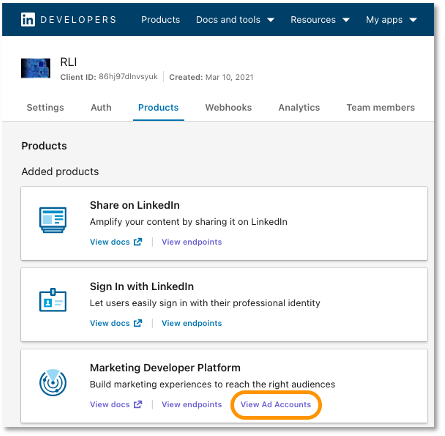The image size is (445, 436).
Task: Click the Marketing Developer Platform title
Action: [x=165, y=368]
